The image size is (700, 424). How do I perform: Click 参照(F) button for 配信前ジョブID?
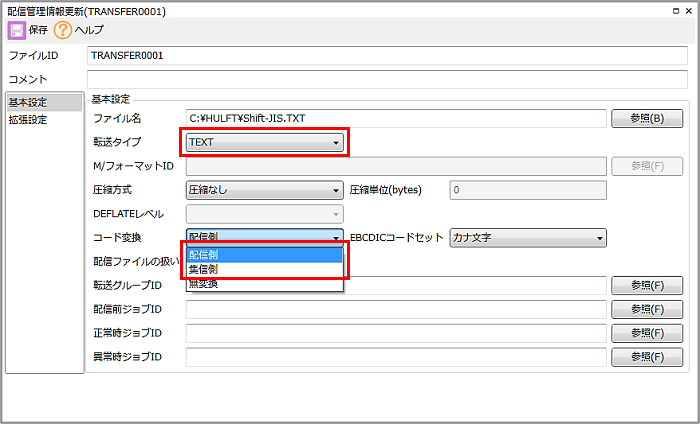(x=647, y=309)
